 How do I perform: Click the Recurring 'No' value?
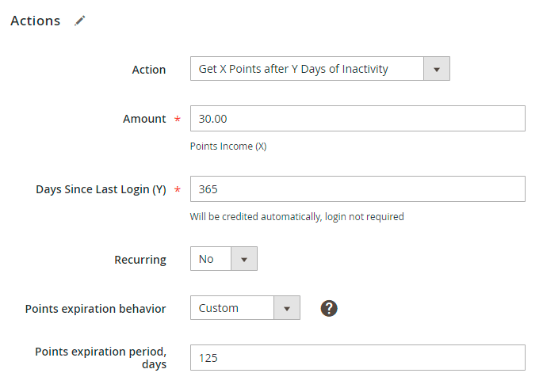pyautogui.click(x=210, y=259)
